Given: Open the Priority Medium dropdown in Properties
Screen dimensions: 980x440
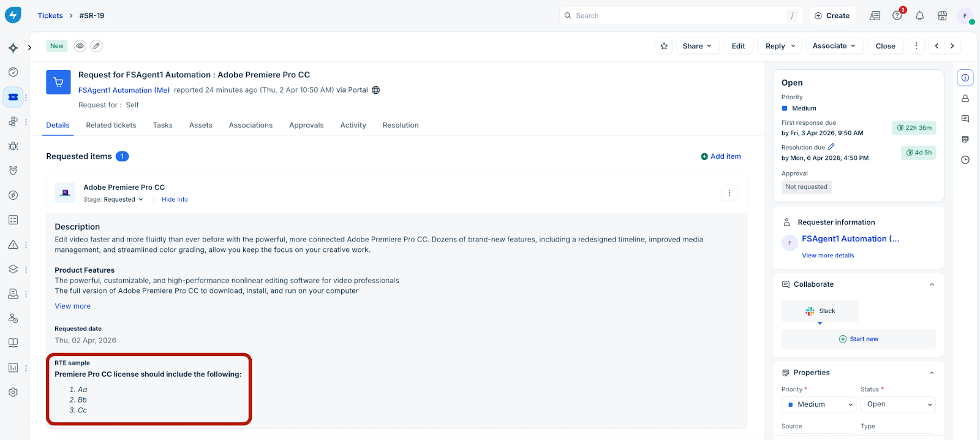Looking at the screenshot, I should [819, 404].
